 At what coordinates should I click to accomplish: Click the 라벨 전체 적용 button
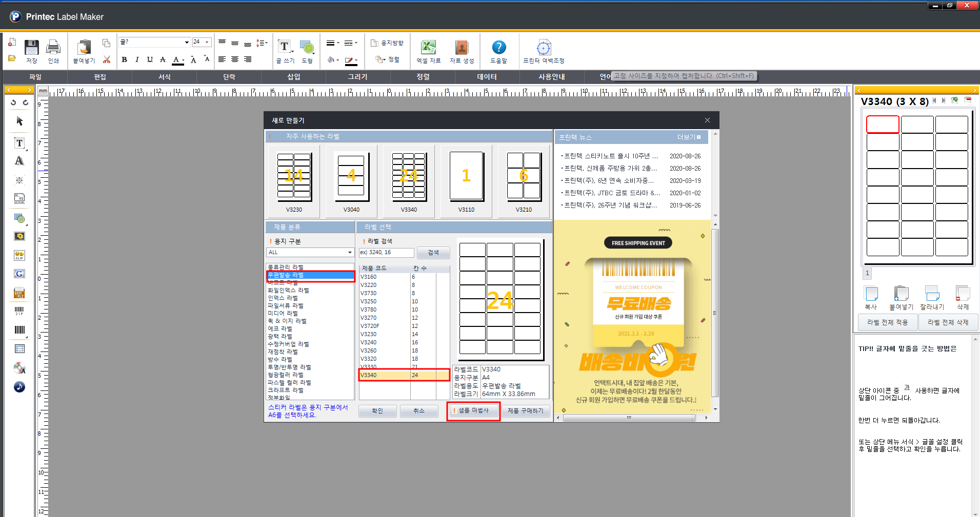[x=887, y=322]
